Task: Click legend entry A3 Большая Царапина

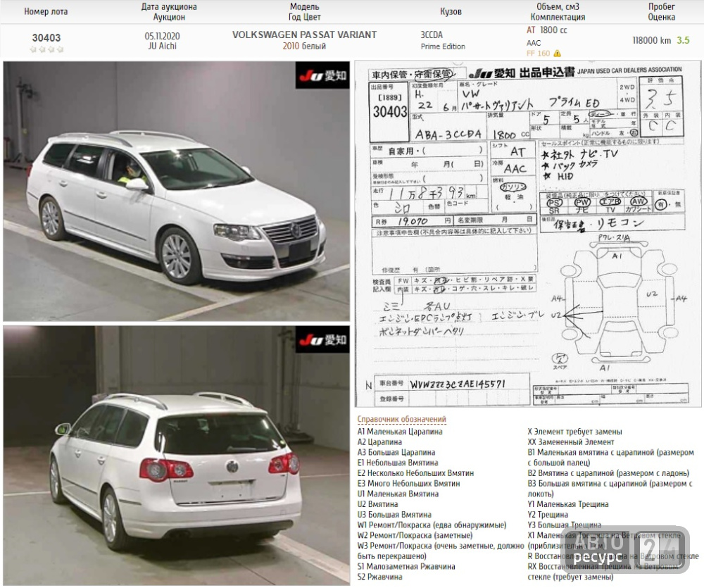Action: click(x=396, y=452)
